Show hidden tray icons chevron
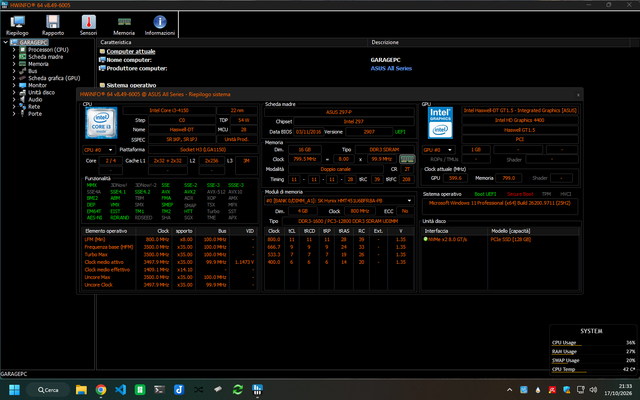 click(x=509, y=390)
